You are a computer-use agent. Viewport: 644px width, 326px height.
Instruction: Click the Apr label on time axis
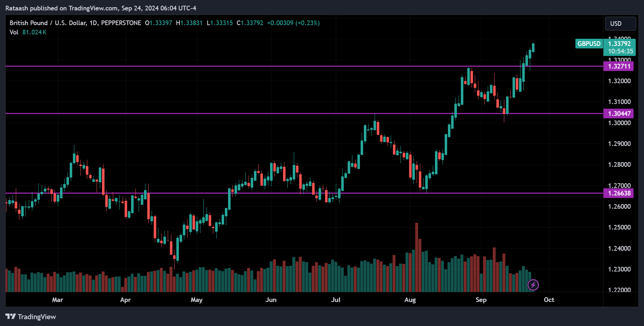click(x=125, y=300)
